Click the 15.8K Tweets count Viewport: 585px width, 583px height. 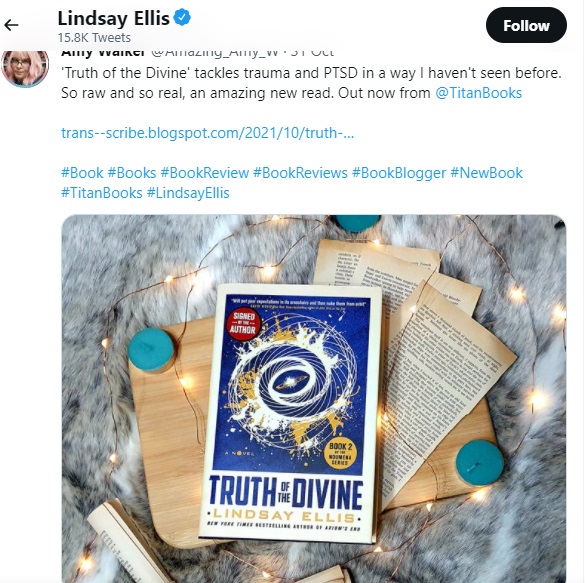point(94,38)
